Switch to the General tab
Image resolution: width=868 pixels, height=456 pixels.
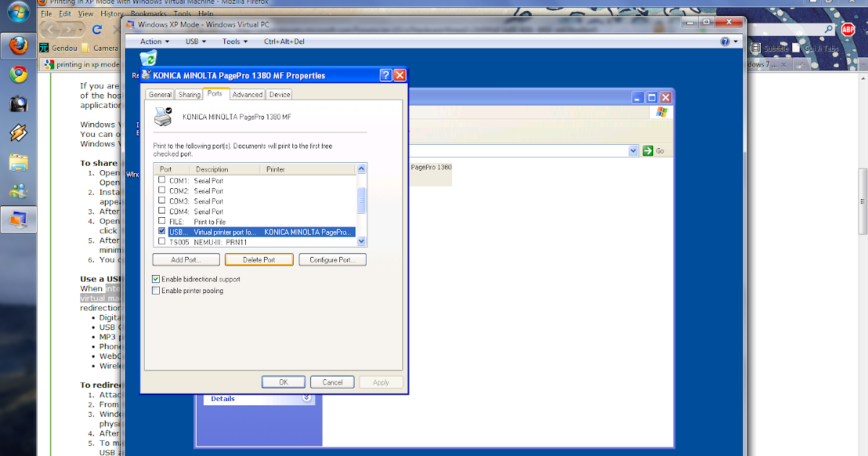point(160,94)
